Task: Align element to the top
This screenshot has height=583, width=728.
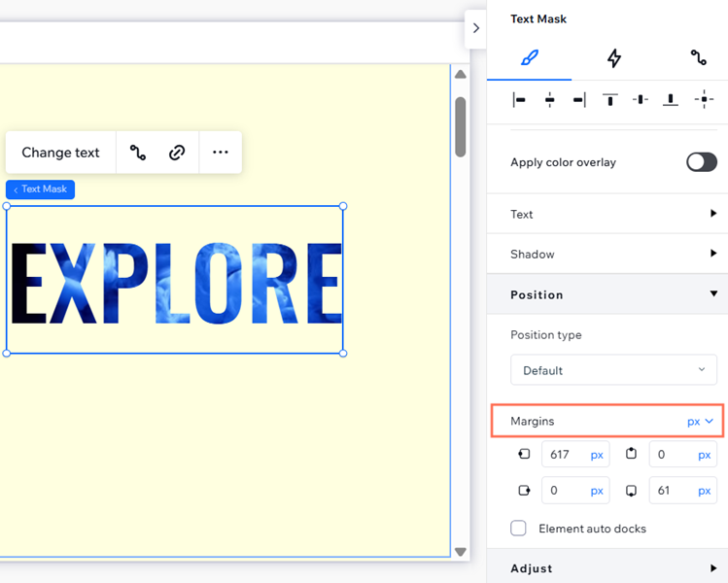Action: pos(610,100)
